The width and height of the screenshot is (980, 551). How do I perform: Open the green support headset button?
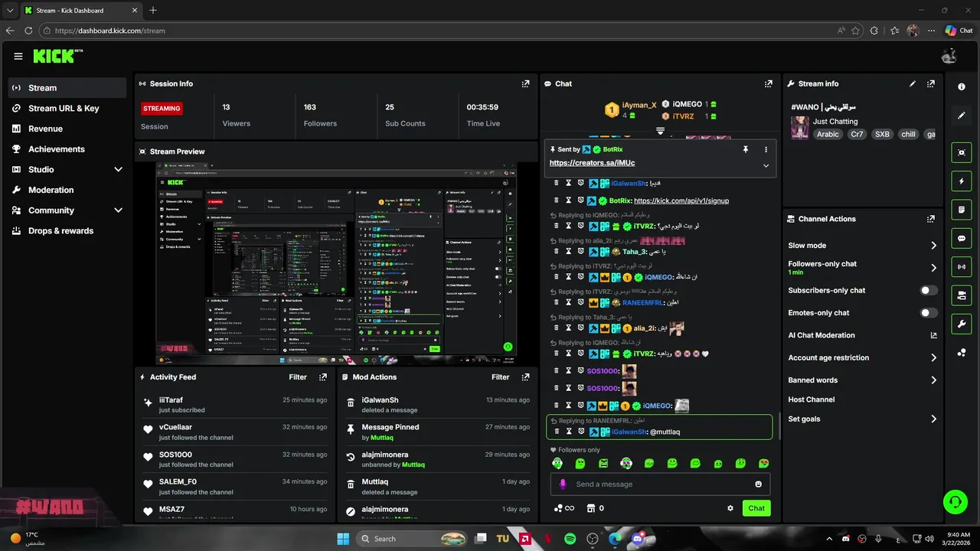[x=955, y=502]
